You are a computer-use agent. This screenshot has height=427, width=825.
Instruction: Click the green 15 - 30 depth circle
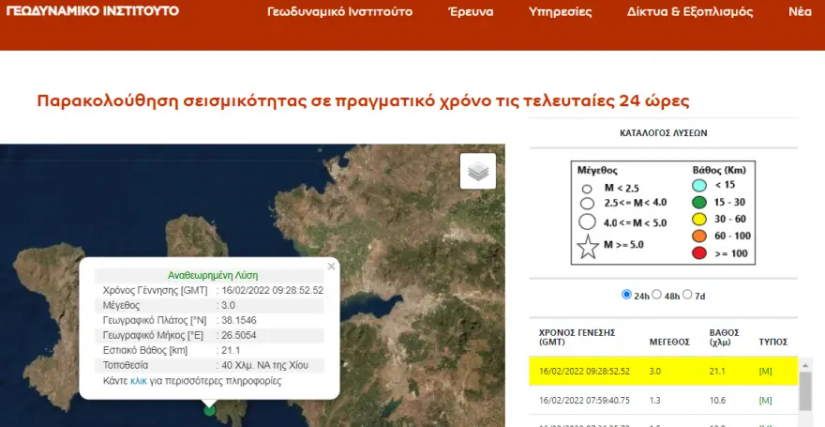[700, 202]
